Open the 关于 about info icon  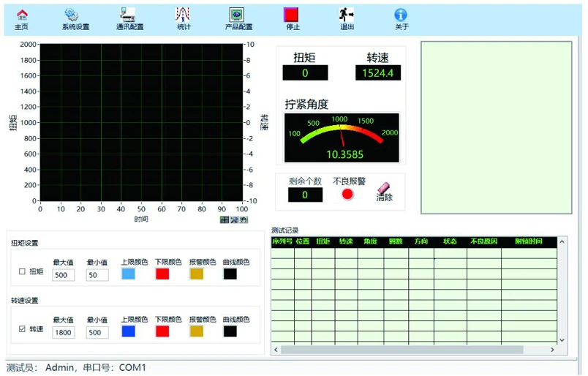pos(401,15)
